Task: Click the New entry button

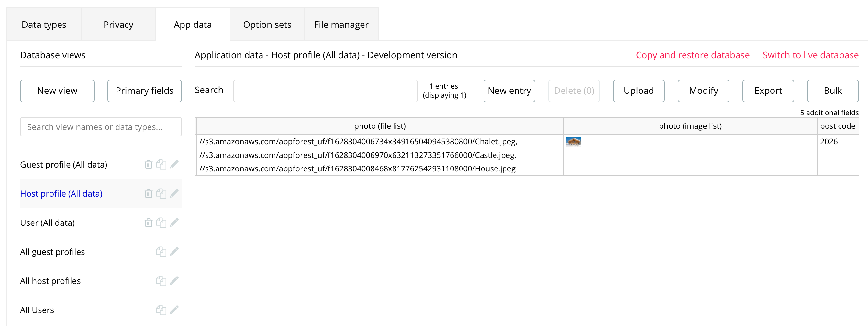Action: (509, 91)
